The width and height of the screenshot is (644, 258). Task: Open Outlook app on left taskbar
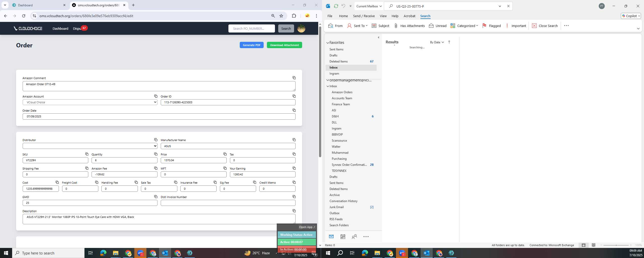pyautogui.click(x=165, y=253)
